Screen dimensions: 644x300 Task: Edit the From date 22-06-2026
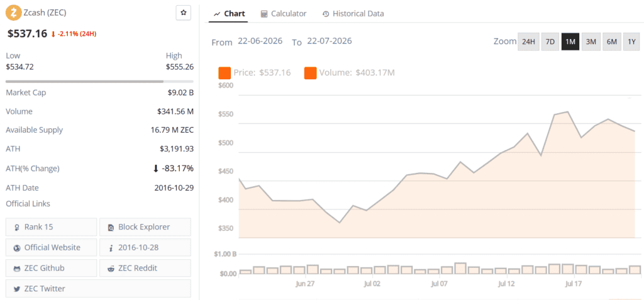coord(260,42)
